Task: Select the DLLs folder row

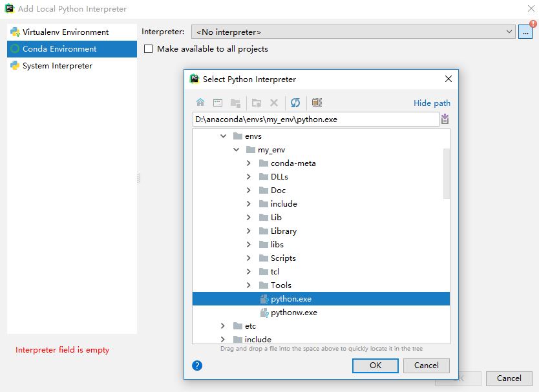Action: [x=321, y=176]
